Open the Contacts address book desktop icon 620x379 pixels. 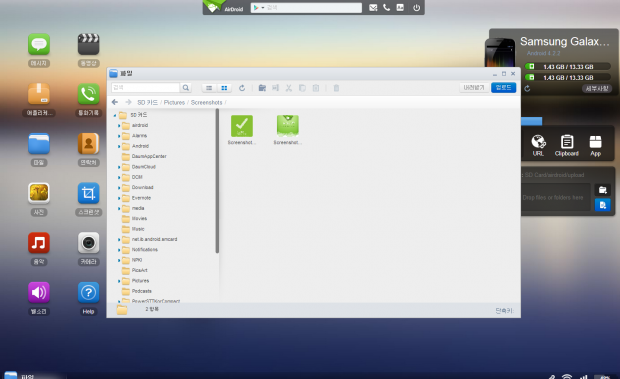tap(88, 143)
